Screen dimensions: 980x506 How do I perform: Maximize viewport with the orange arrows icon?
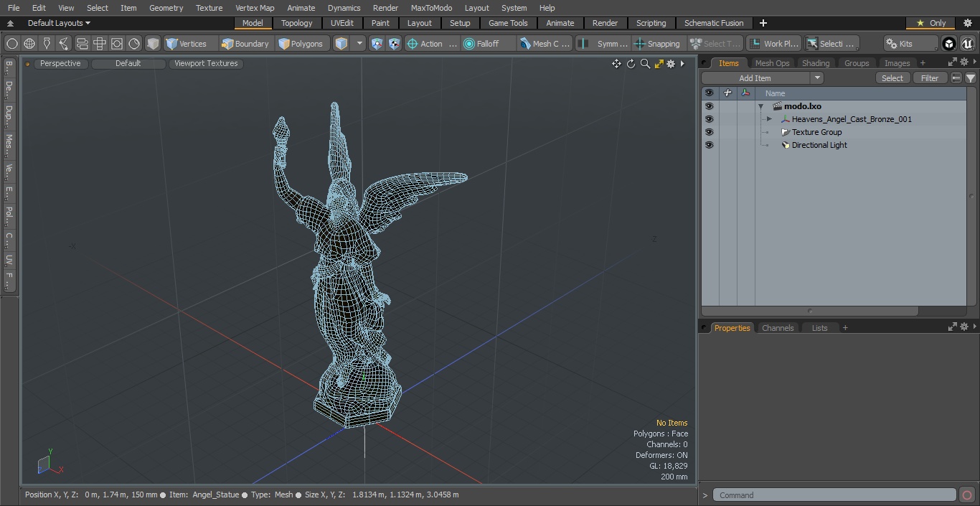pos(659,64)
